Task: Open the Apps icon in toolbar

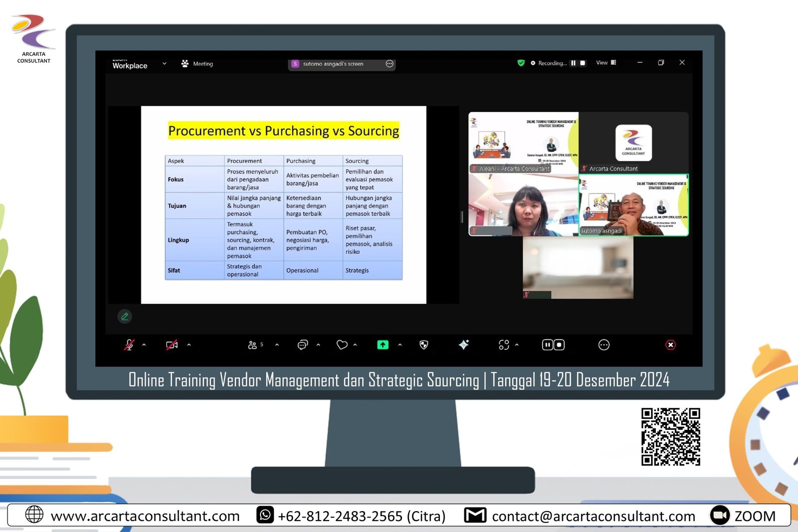Action: [x=504, y=345]
